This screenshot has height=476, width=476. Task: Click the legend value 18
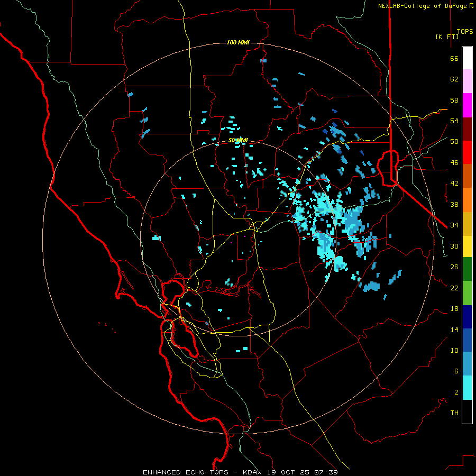coord(454,309)
